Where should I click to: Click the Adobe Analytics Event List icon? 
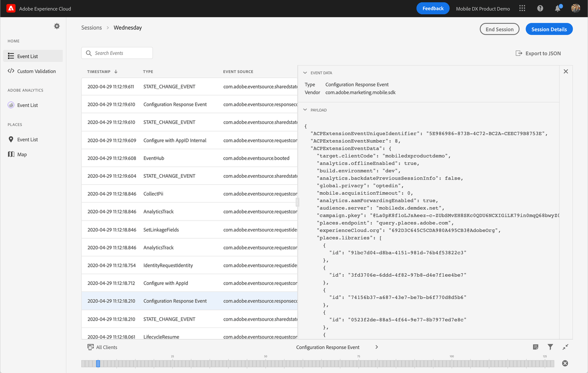11,105
